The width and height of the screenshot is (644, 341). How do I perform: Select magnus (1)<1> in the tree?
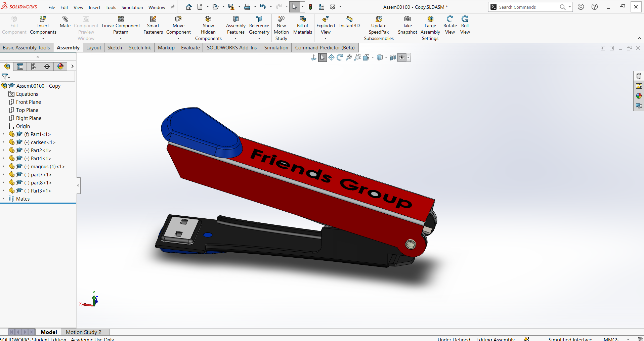point(48,167)
